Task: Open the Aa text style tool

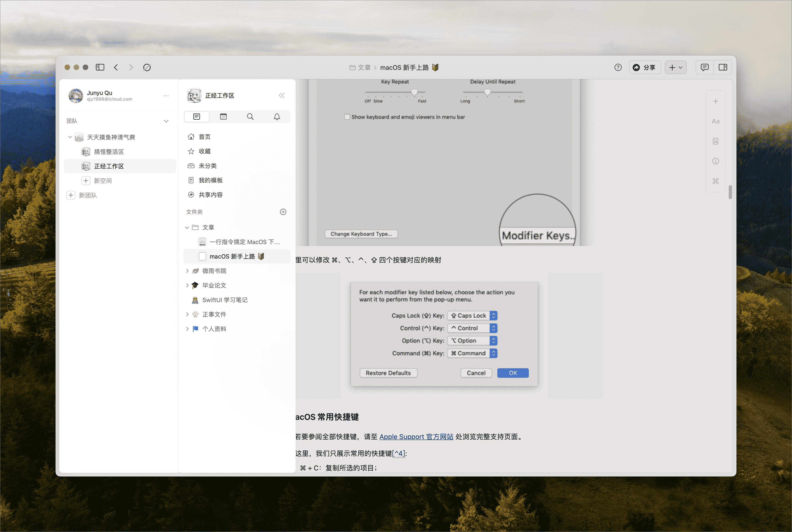Action: (715, 121)
